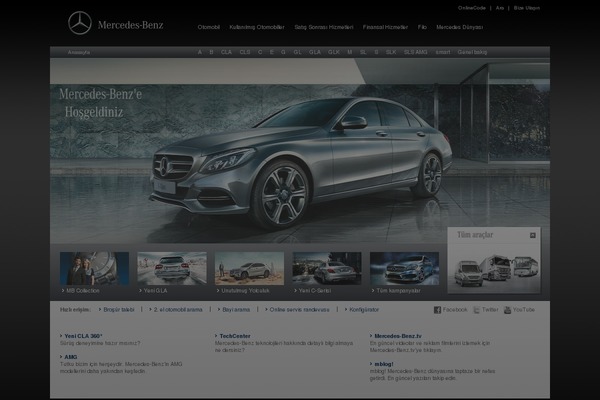Select the SLS AMG model tab

click(x=415, y=51)
